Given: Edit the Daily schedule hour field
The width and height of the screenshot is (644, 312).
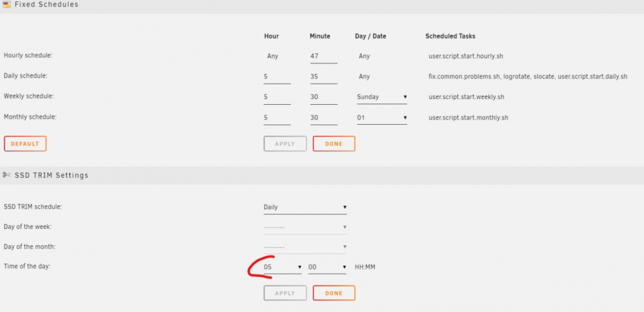Looking at the screenshot, I should 277,77.
